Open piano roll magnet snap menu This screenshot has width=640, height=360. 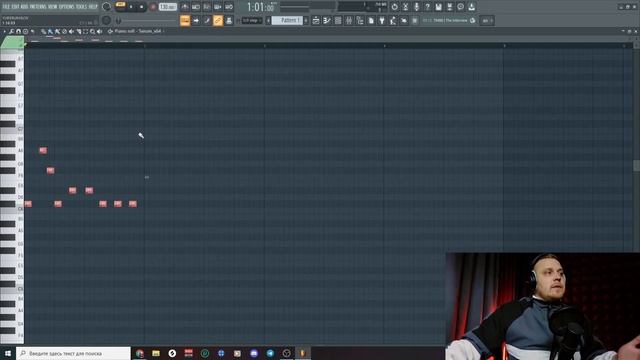pyautogui.click(x=18, y=31)
